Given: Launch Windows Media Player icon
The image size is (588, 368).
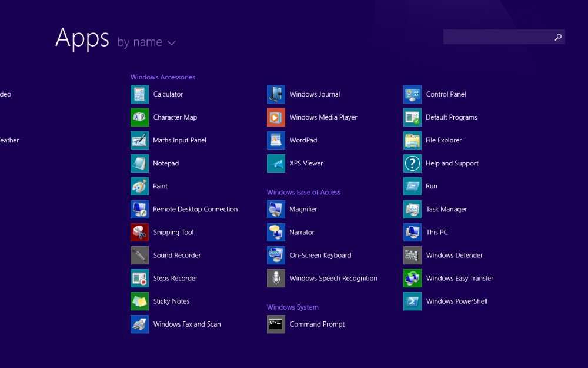Looking at the screenshot, I should tap(276, 117).
